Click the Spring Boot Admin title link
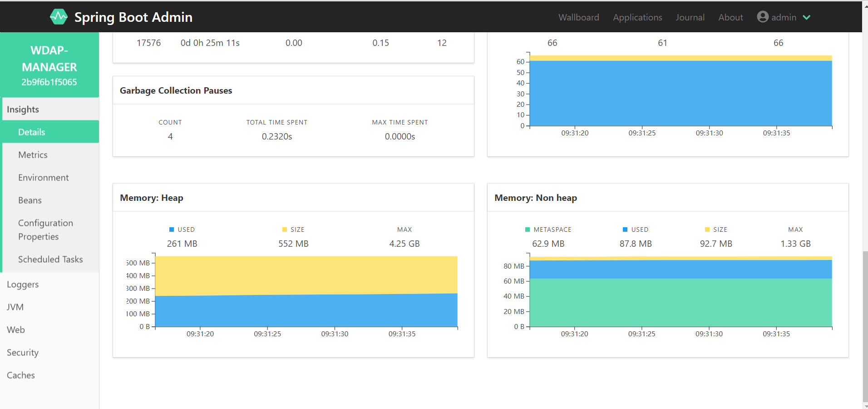This screenshot has width=868, height=409. (133, 17)
